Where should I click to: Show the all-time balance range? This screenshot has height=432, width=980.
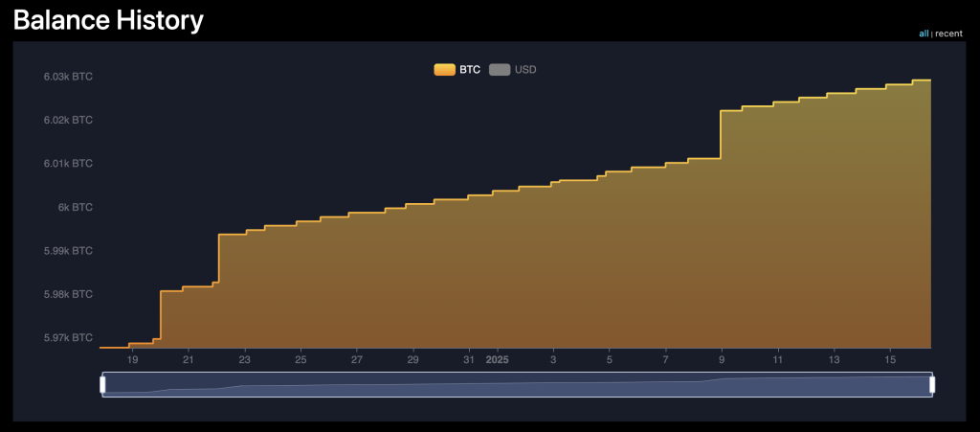click(x=924, y=34)
